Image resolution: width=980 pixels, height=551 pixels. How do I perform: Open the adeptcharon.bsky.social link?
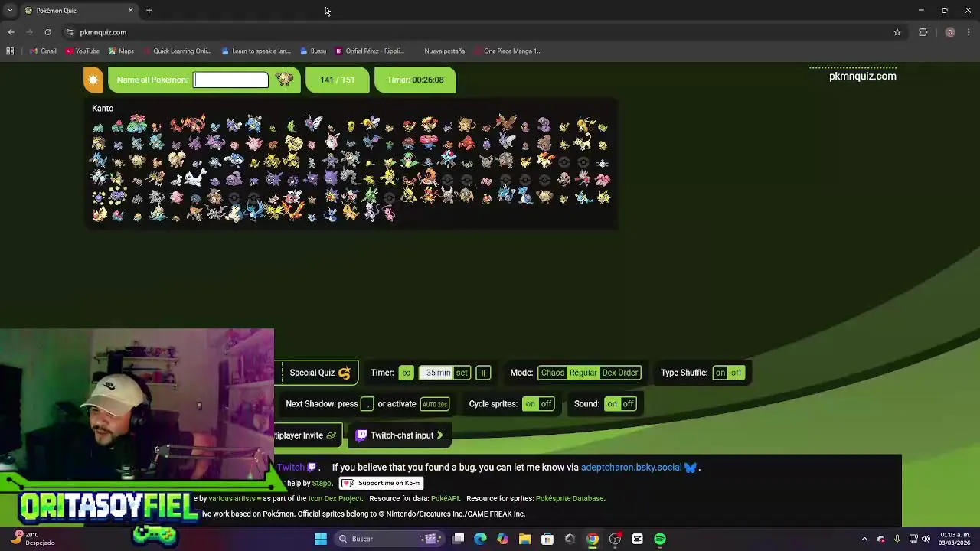pyautogui.click(x=631, y=468)
